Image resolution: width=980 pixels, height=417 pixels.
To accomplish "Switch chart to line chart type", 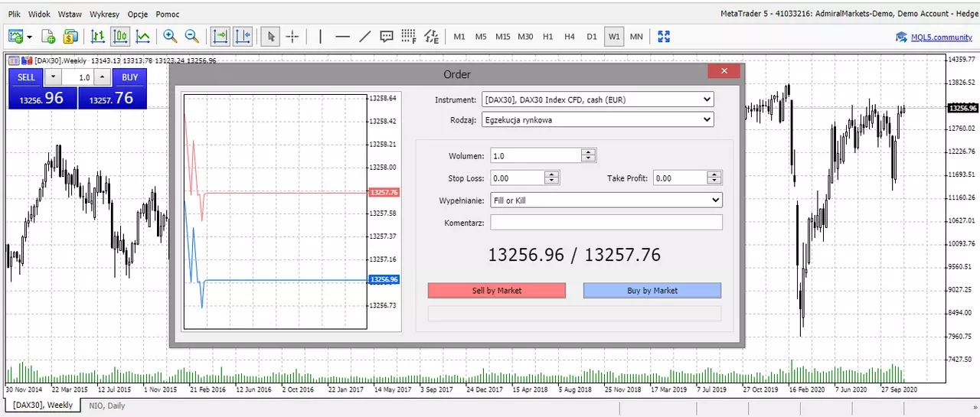I will coord(142,36).
